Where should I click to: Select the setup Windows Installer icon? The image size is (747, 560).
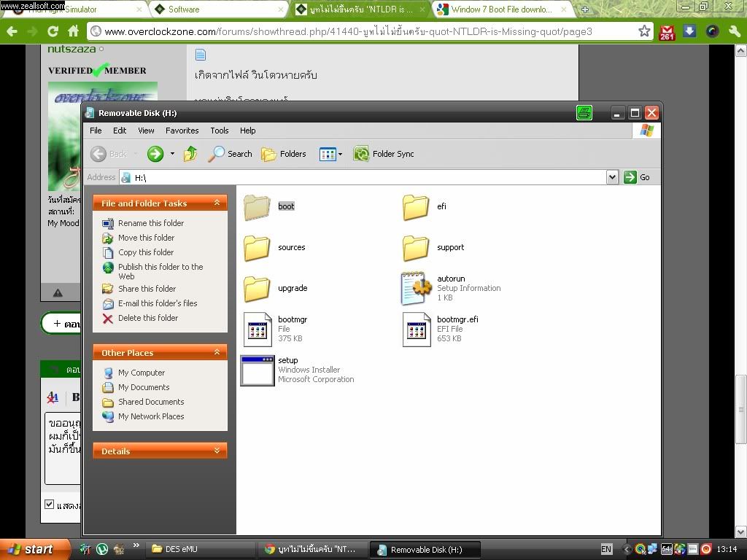coord(257,370)
